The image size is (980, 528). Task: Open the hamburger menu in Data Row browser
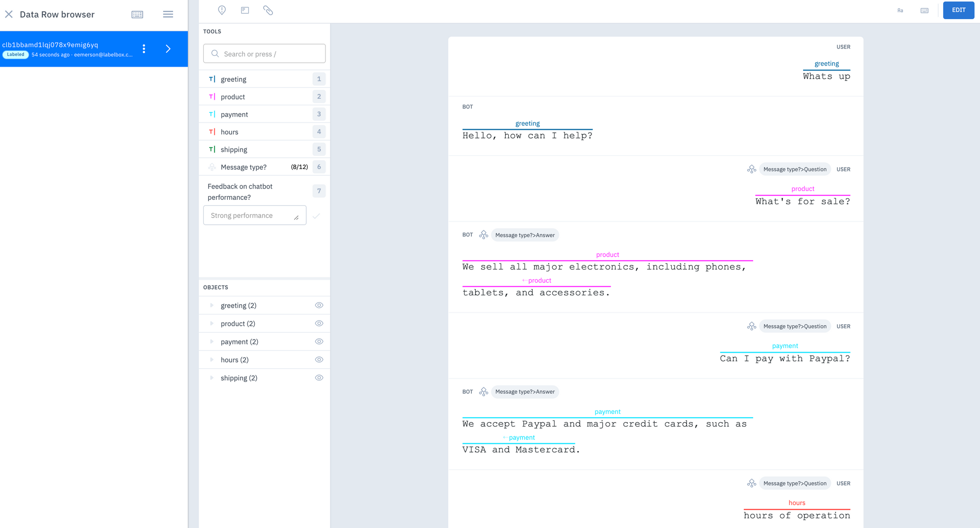point(168,15)
